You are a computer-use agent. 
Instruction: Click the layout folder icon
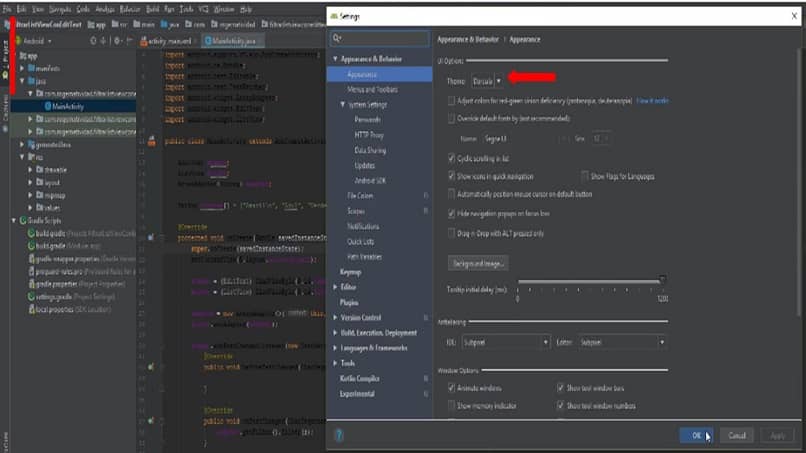(40, 182)
